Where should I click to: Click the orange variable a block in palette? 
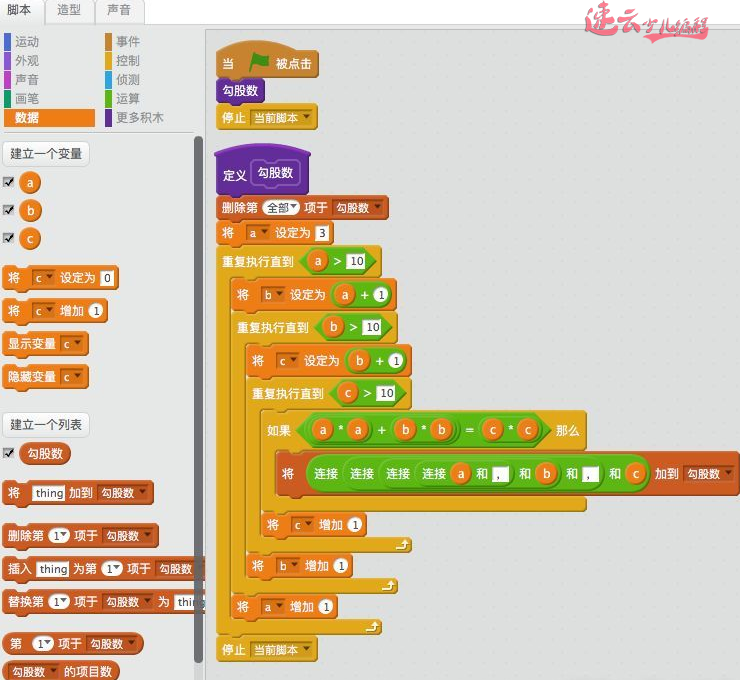[30, 183]
